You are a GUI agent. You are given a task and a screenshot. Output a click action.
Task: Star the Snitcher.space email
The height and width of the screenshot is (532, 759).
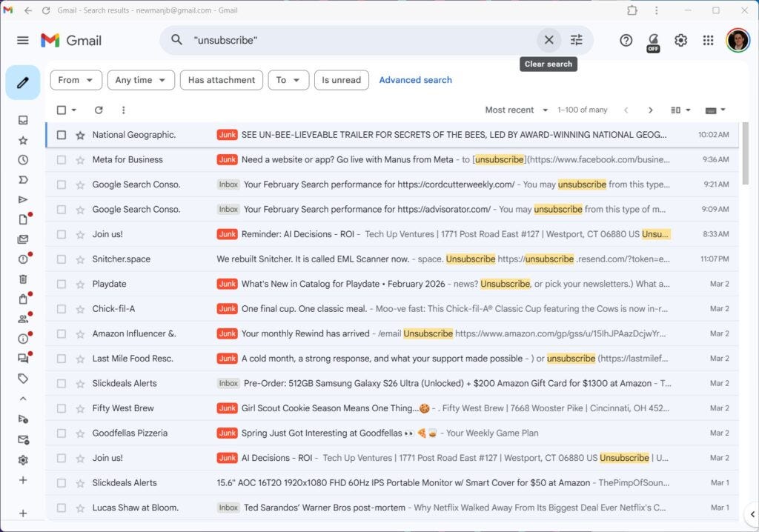(80, 259)
